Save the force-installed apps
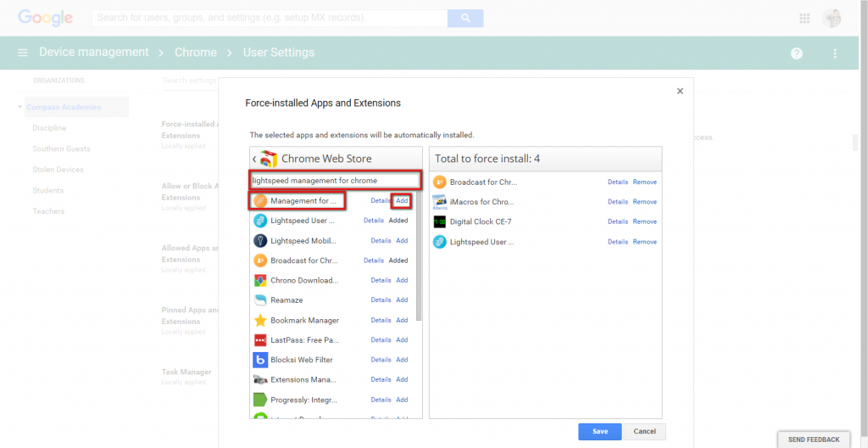Screen dimensions: 868x448 click(600, 431)
